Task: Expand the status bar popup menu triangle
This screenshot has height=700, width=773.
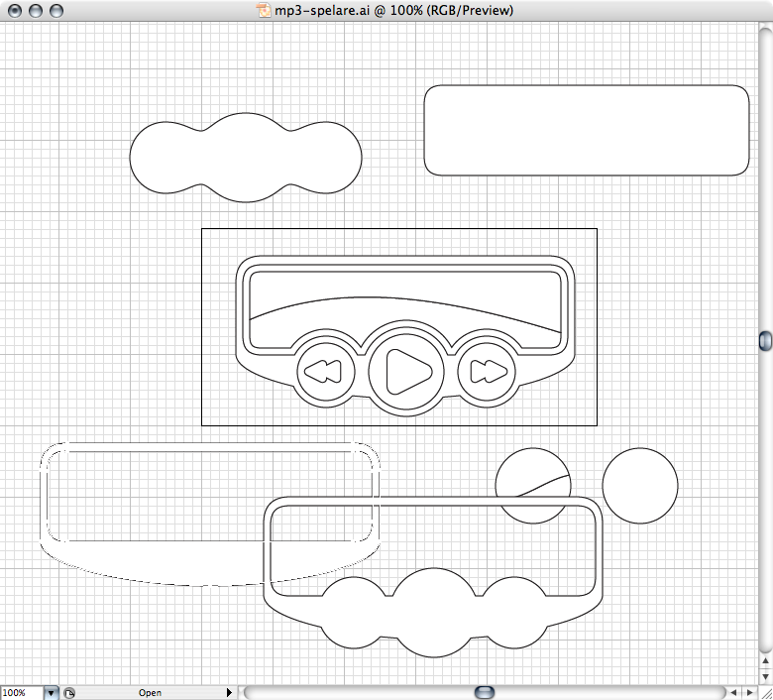Action: tap(230, 693)
